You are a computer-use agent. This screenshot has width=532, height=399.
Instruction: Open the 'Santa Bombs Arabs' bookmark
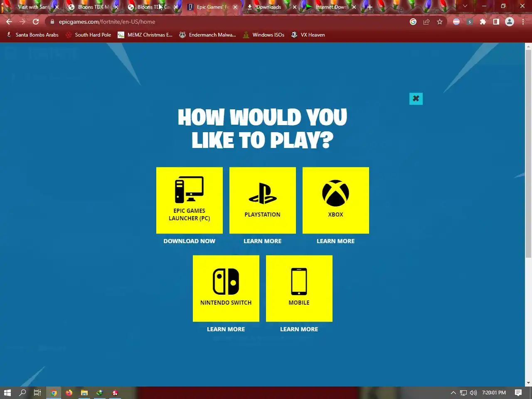click(32, 35)
